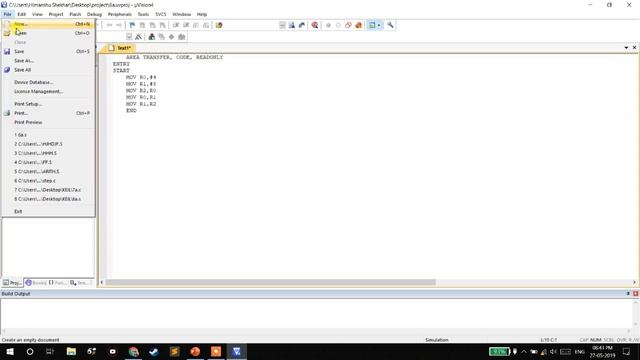The image size is (640, 360).
Task: Open the Help menu
Action: 202,14
